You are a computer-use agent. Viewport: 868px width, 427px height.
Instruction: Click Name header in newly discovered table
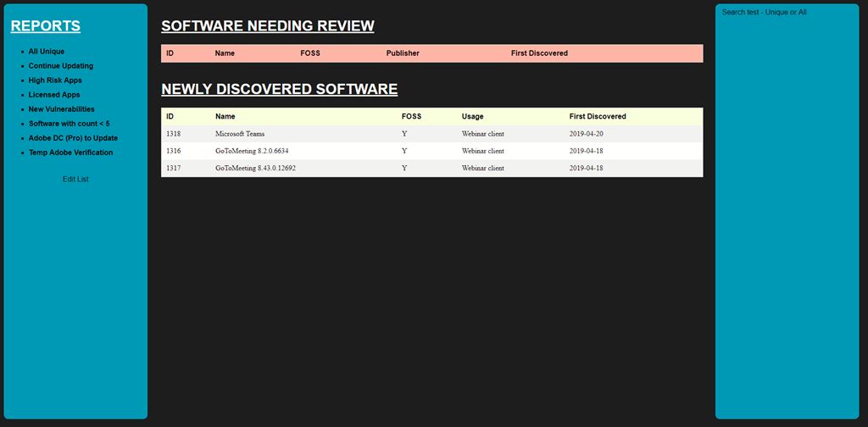pos(225,117)
